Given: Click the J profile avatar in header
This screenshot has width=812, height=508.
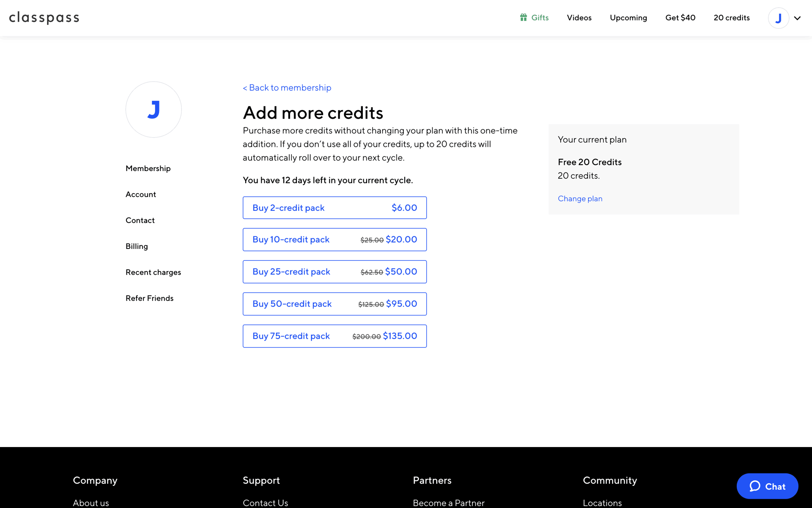Looking at the screenshot, I should (778, 18).
